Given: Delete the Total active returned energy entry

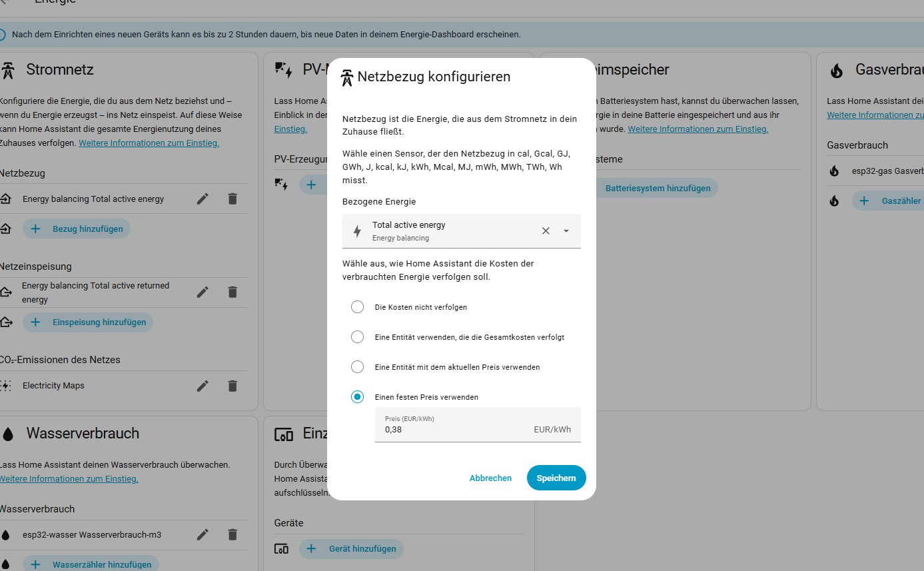Looking at the screenshot, I should 232,292.
